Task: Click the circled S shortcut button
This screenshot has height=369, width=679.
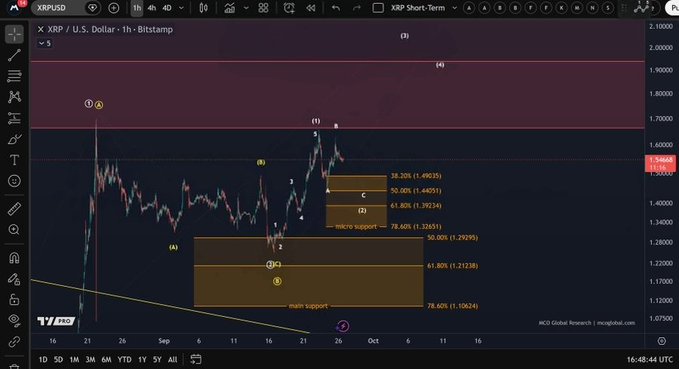Action: pos(608,8)
